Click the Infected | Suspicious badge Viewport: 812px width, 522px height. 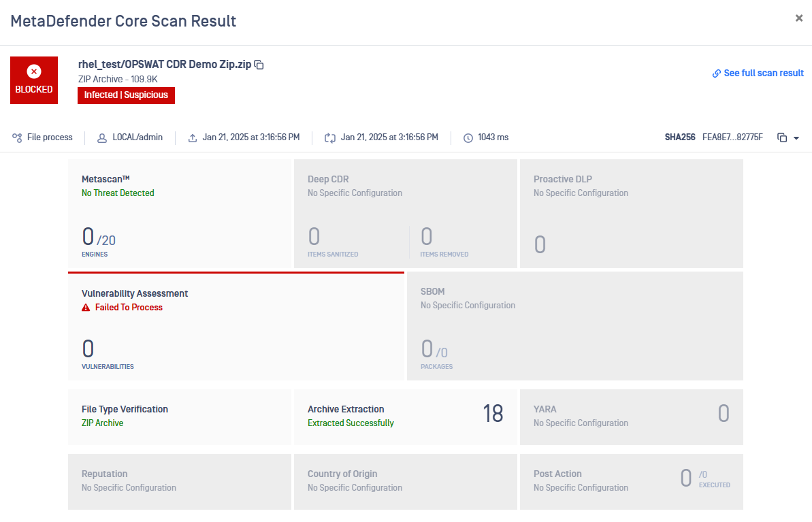pos(126,95)
